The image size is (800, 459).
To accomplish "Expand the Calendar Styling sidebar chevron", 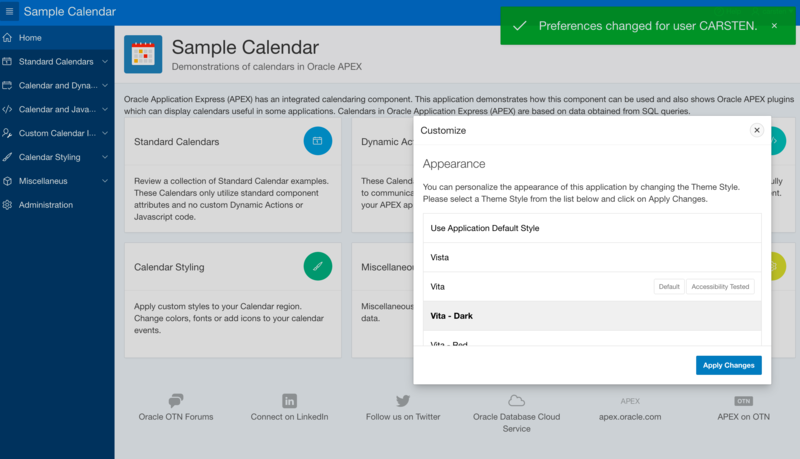I will click(105, 157).
